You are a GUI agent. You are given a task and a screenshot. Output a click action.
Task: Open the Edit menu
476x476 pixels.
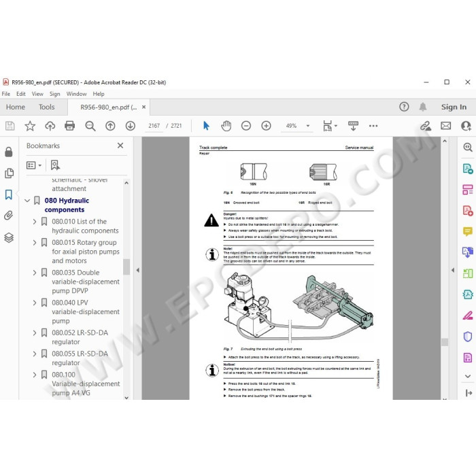click(20, 94)
